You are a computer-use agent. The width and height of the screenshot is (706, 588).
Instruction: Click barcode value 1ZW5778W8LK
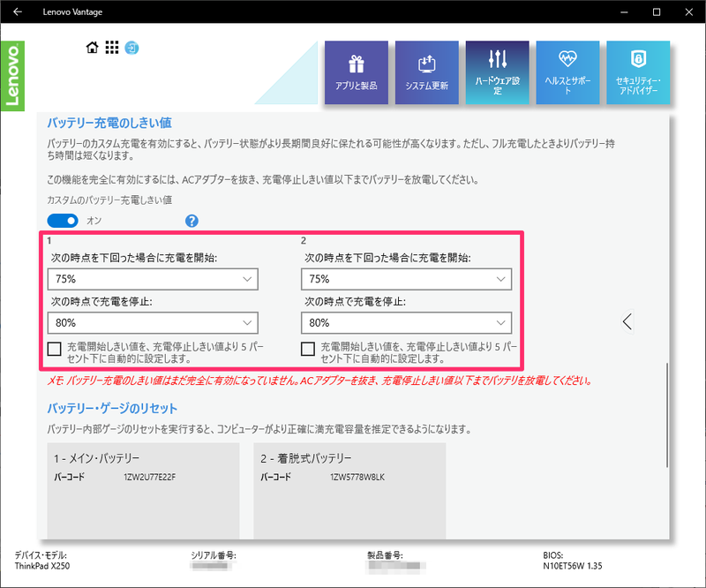pyautogui.click(x=357, y=477)
